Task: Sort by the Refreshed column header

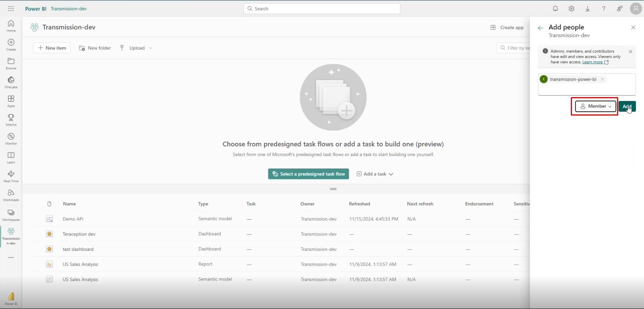Action: (360, 204)
